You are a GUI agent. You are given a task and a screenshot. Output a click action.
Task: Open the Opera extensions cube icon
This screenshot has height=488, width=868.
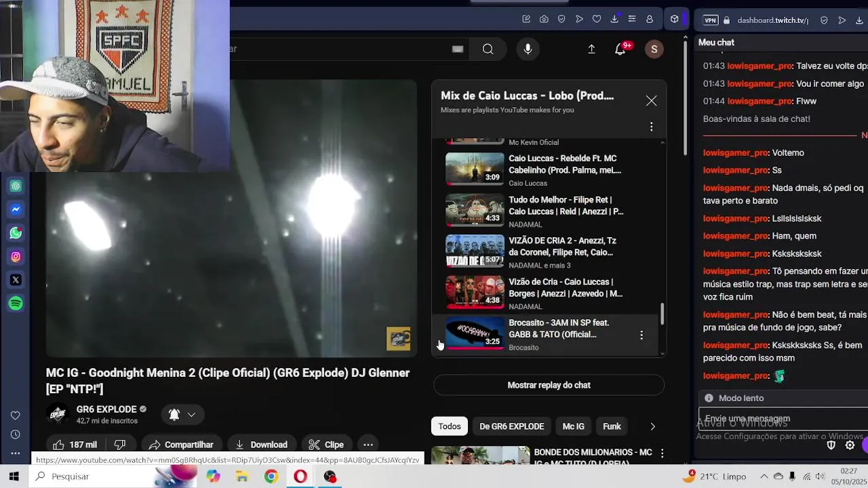coord(674,20)
